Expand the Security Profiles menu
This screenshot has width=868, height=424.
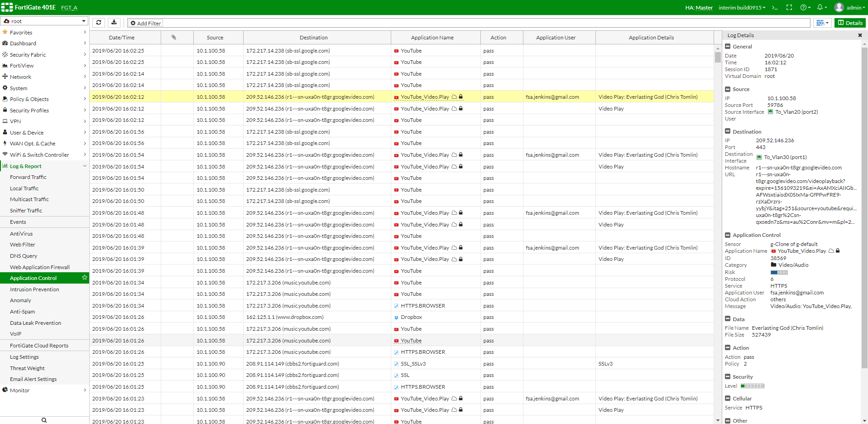pos(44,111)
